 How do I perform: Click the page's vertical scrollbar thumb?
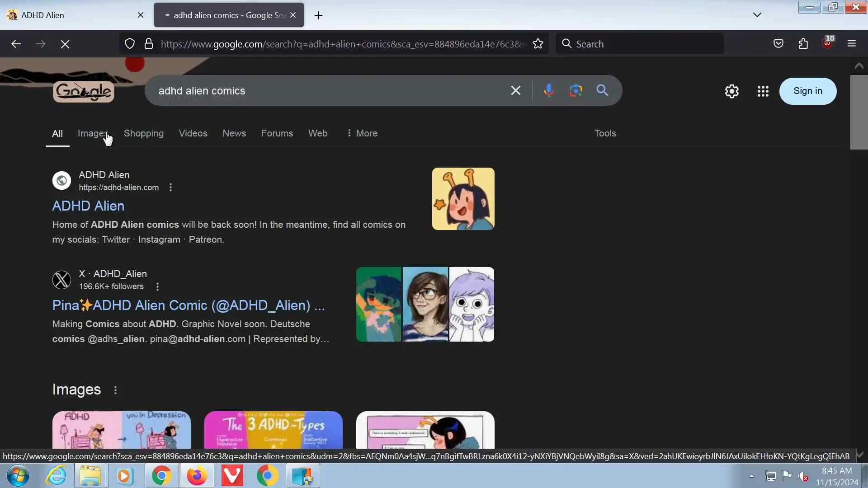click(859, 112)
